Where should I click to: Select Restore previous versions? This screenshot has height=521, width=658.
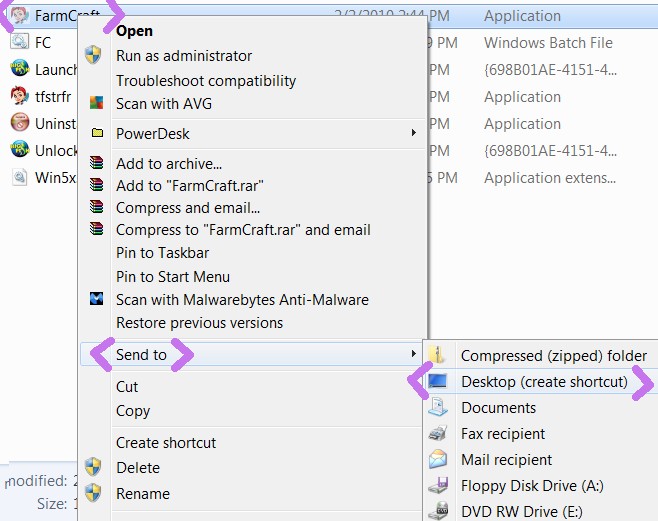(199, 323)
